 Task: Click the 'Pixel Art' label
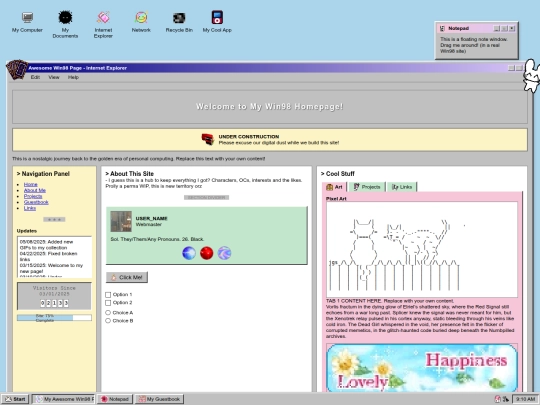(336, 199)
